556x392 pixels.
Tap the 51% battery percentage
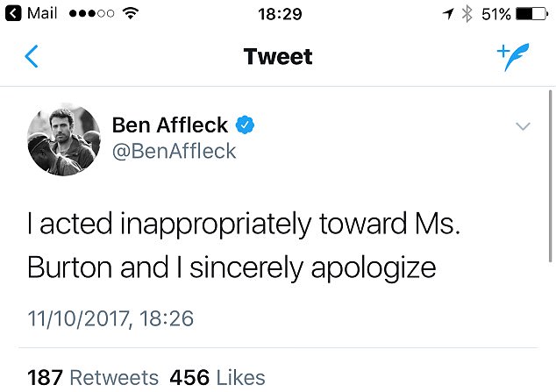pos(496,14)
